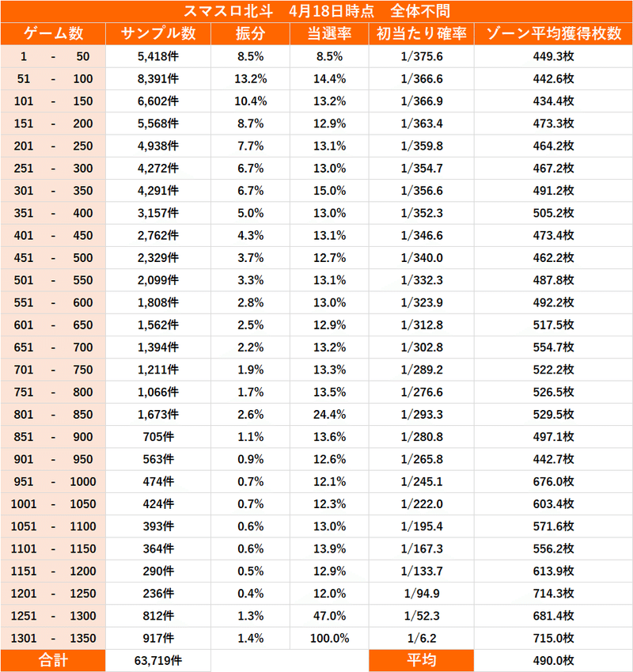Screen dimensions: 633x672
Task: Click the 24.4% win rate cell
Action: tap(329, 415)
